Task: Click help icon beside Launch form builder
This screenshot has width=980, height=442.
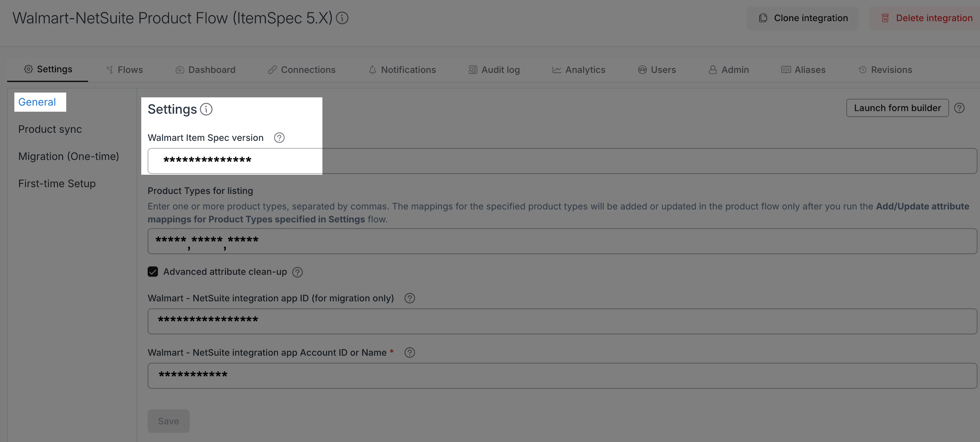Action: coord(959,108)
